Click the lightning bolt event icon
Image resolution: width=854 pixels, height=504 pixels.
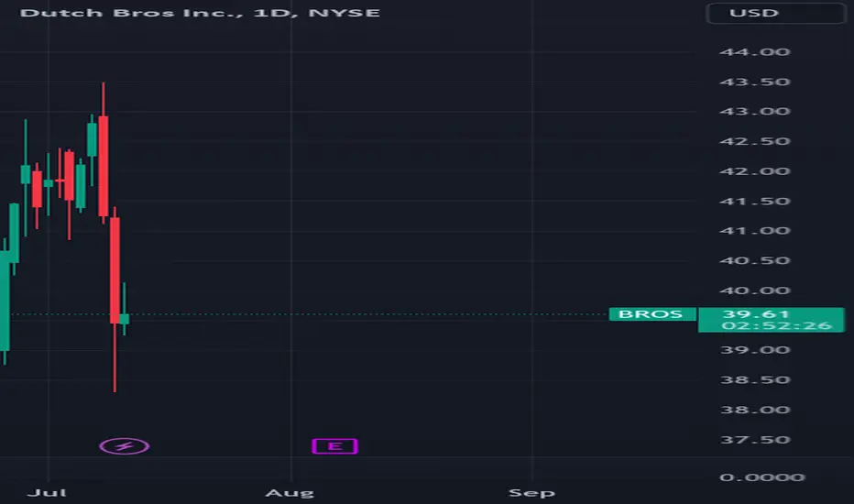pos(125,446)
